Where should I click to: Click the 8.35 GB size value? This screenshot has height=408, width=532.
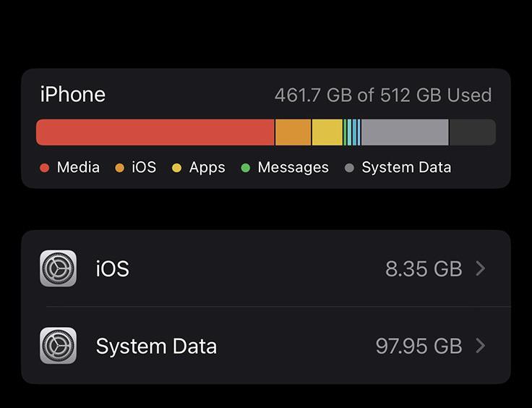point(423,268)
